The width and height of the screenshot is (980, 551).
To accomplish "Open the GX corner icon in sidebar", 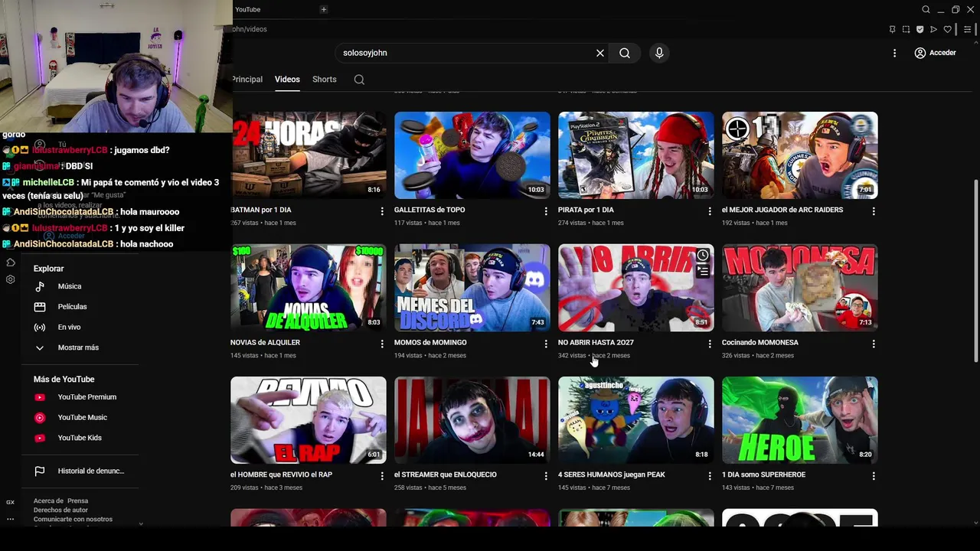I will click(x=11, y=502).
